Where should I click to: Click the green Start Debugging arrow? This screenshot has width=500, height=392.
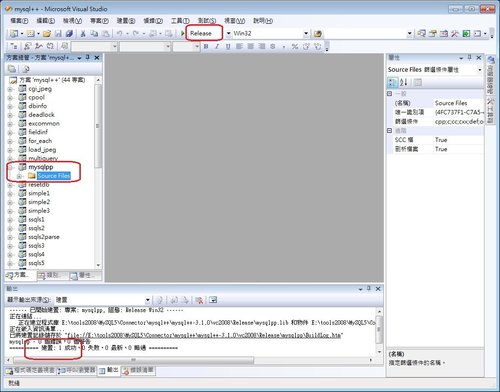[x=182, y=33]
